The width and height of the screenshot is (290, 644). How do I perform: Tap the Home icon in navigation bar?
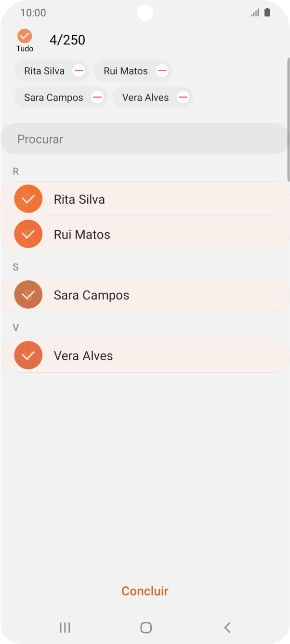145,627
